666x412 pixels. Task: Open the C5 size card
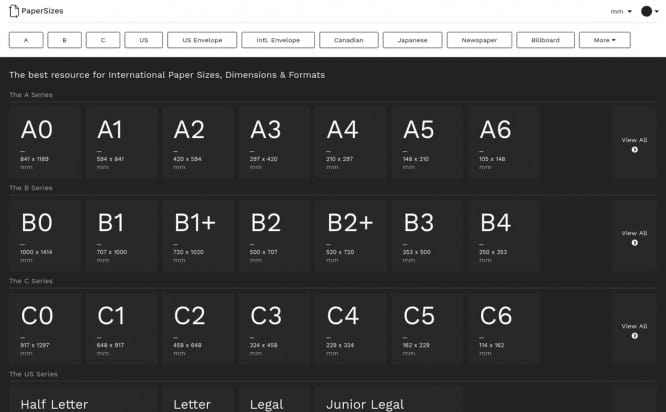point(427,329)
